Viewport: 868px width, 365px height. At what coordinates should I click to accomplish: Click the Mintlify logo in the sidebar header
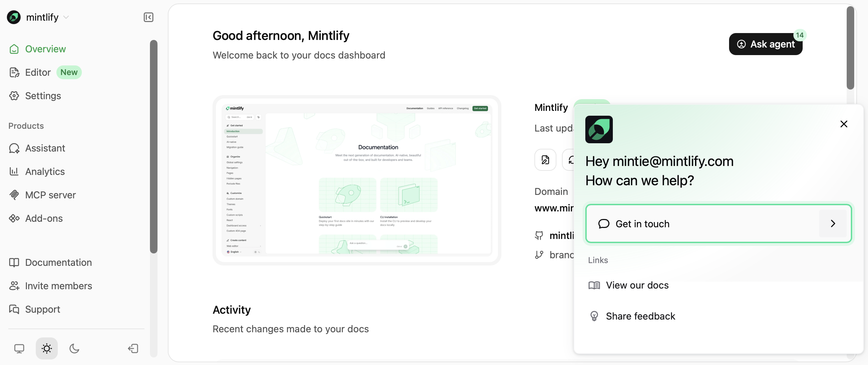(14, 17)
